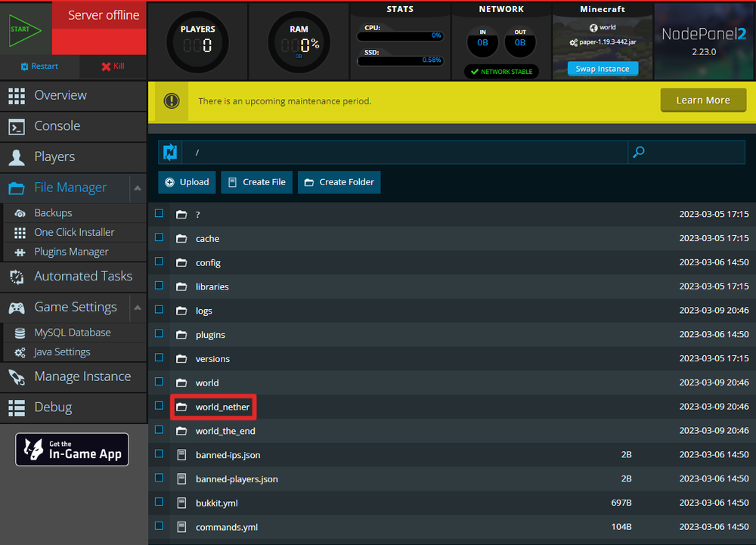Screen dimensions: 756x545
Task: Collapse the File Manager submenu arrow
Action: [137, 187]
